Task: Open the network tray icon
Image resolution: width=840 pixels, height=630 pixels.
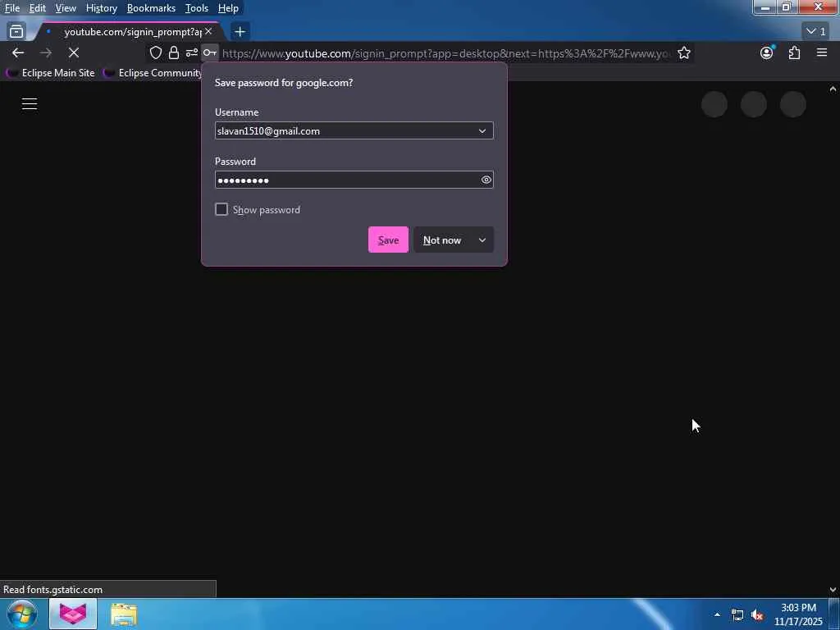Action: coord(737,615)
